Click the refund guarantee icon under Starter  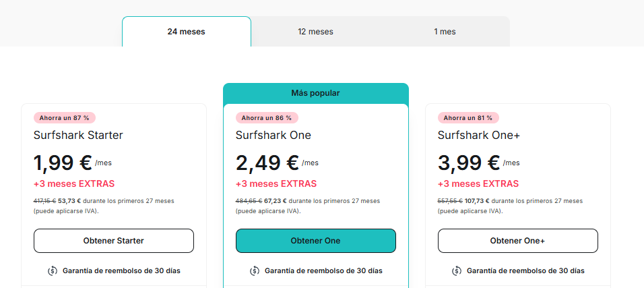pyautogui.click(x=53, y=270)
